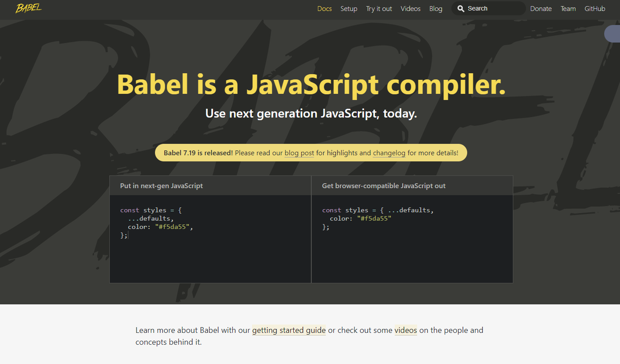Click the "#f5da55" string in the output code
Screen dimensions: 620x364
click(x=374, y=218)
